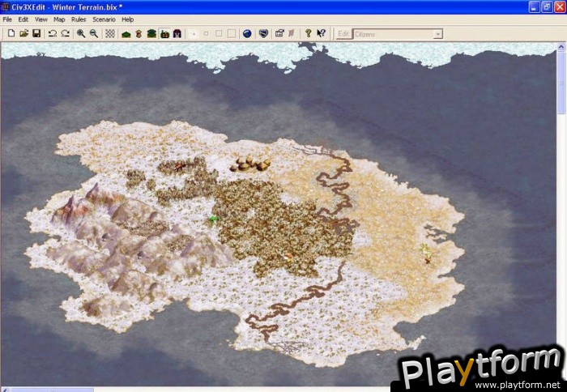Image resolution: width=567 pixels, height=392 pixels.
Task: Click the vertical scrollbar thumb
Action: (561, 82)
